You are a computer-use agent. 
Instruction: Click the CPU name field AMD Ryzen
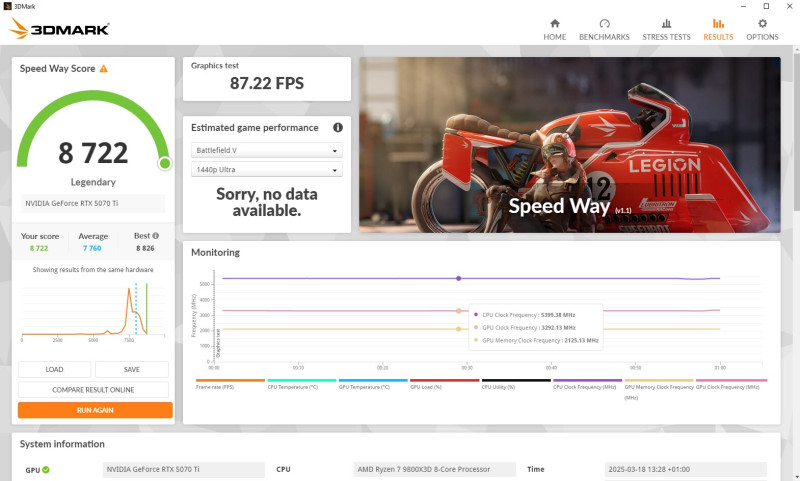[434, 469]
